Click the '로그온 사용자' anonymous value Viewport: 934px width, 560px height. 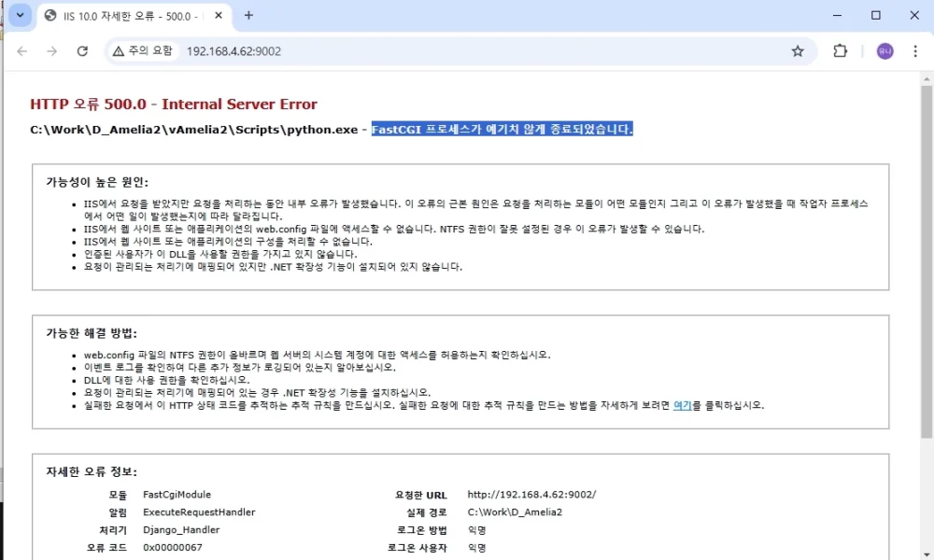476,548
